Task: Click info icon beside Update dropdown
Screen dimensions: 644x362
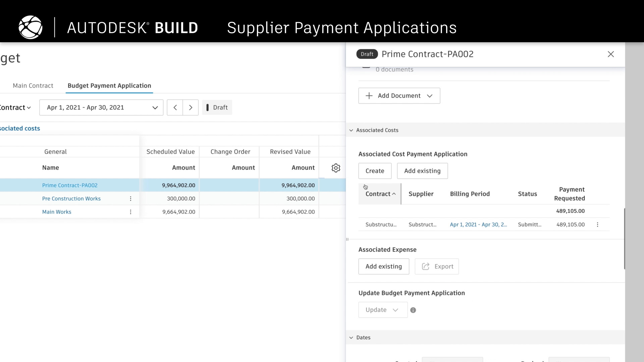Action: coord(413,310)
